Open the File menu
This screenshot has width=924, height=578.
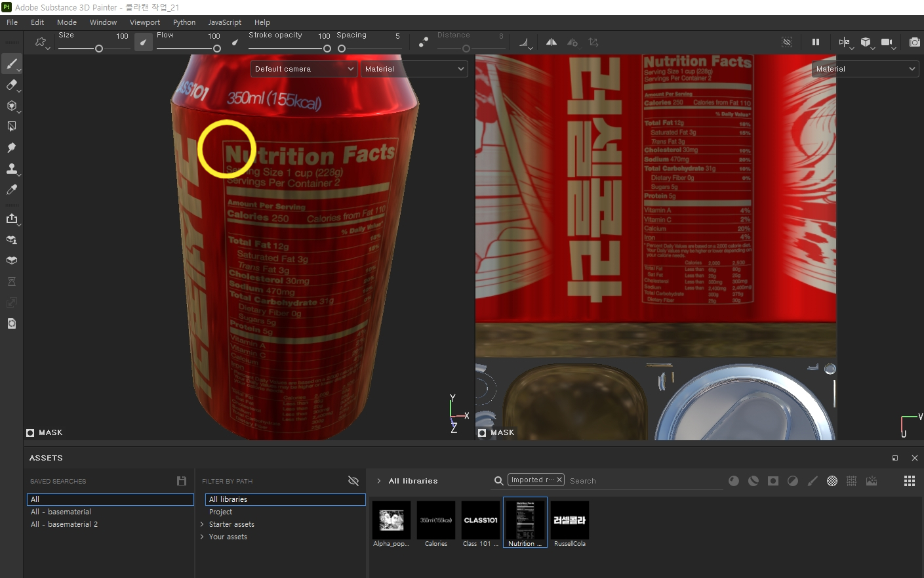pyautogui.click(x=12, y=22)
